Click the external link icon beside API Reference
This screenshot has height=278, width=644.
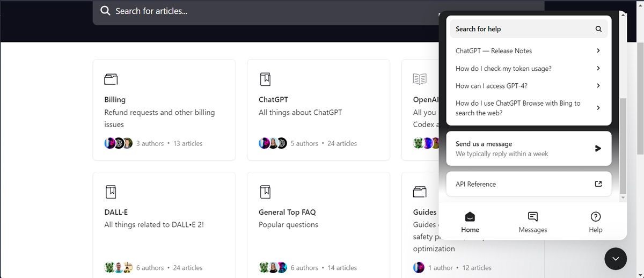click(x=598, y=184)
